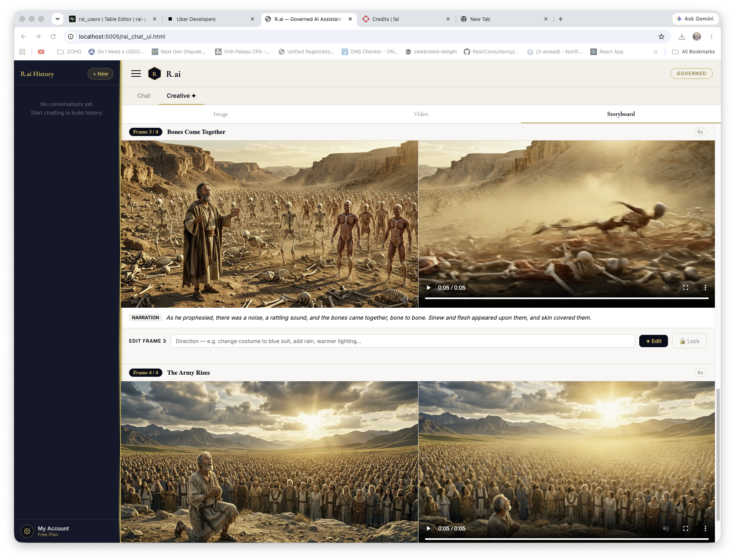Click the R.ai hexagon logo

[154, 74]
